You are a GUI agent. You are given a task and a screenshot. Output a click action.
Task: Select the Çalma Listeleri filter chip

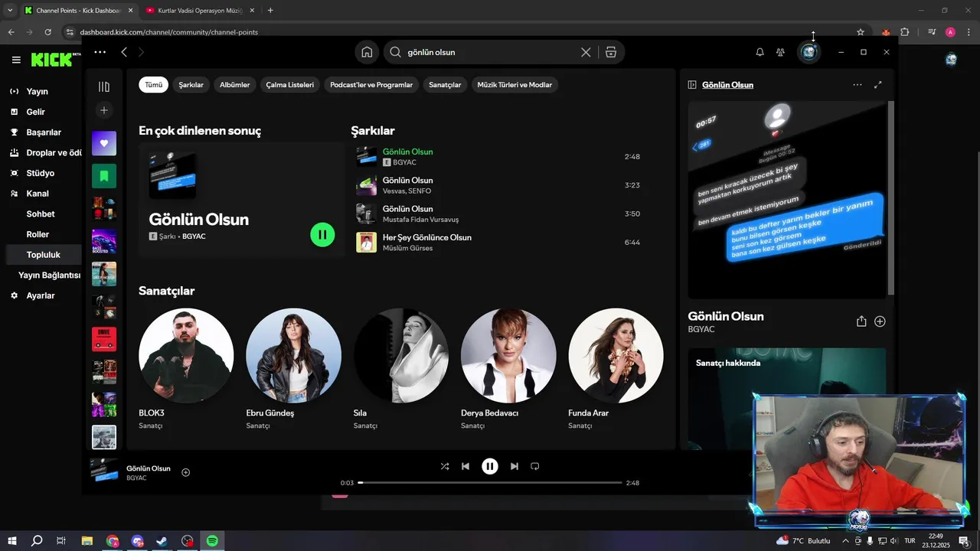pos(290,85)
